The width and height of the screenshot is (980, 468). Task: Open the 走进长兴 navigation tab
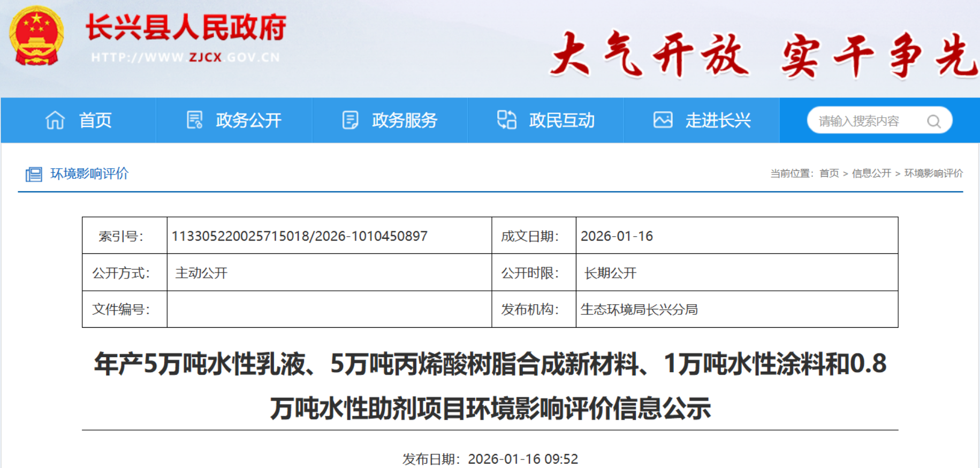[x=702, y=120]
